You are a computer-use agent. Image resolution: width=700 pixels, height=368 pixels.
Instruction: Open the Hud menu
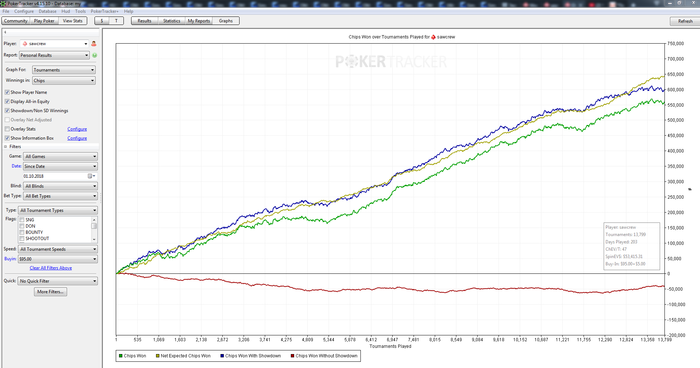[66, 11]
